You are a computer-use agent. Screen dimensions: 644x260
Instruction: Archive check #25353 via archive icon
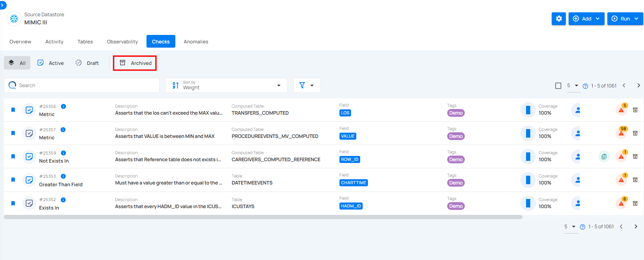[635, 180]
